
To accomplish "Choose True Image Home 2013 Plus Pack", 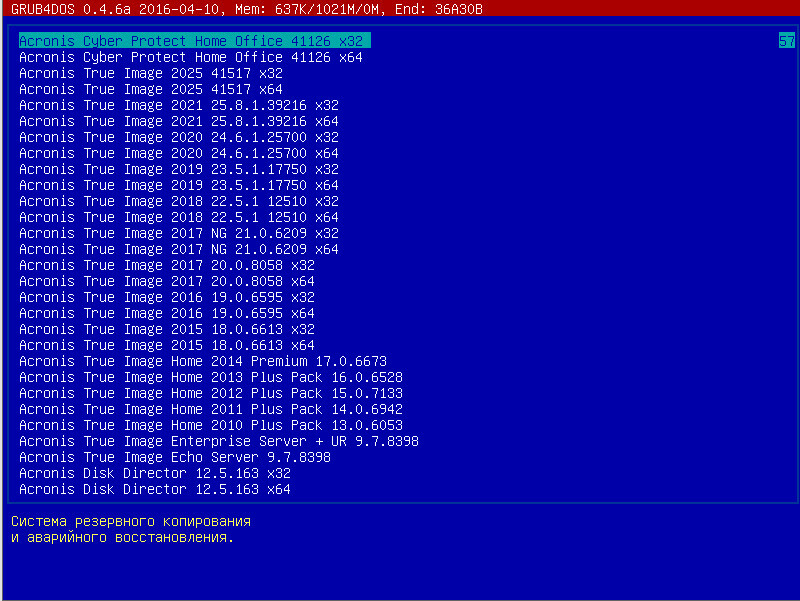I will point(211,377).
